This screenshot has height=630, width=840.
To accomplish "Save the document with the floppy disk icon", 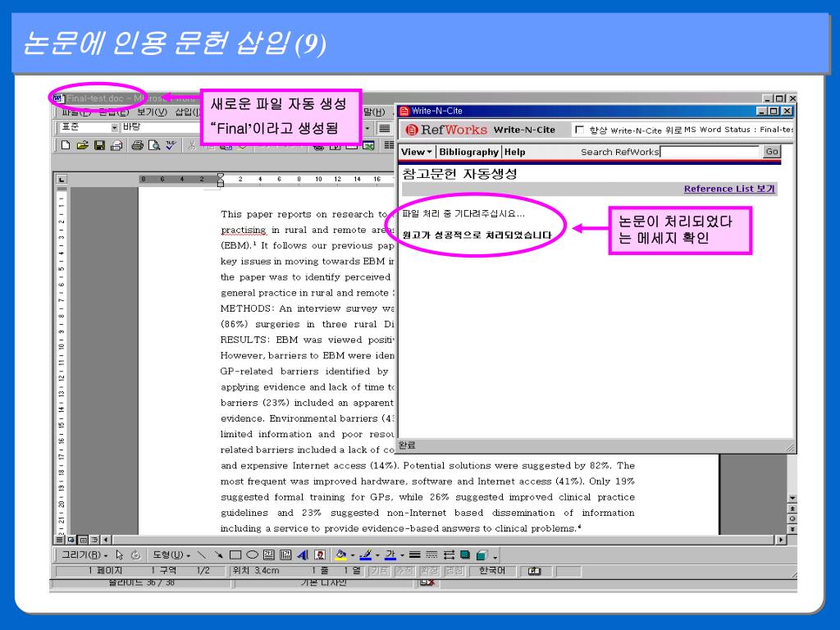I will [99, 145].
